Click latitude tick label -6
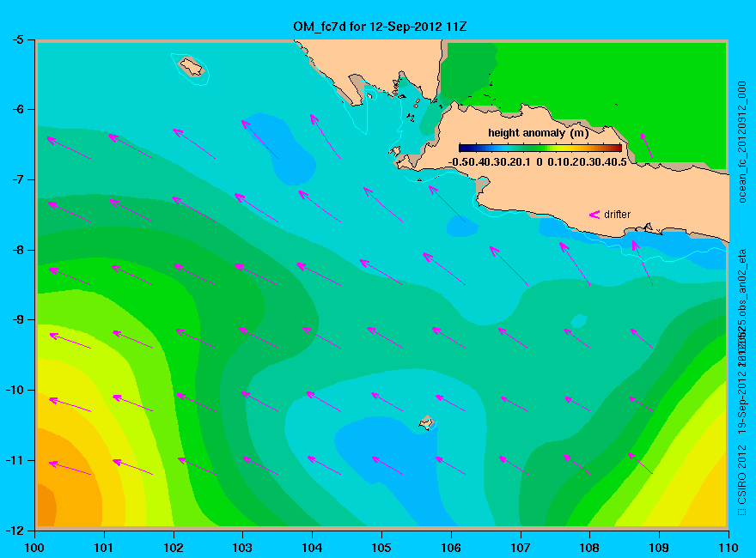This screenshot has height=558, width=756. pyautogui.click(x=17, y=109)
